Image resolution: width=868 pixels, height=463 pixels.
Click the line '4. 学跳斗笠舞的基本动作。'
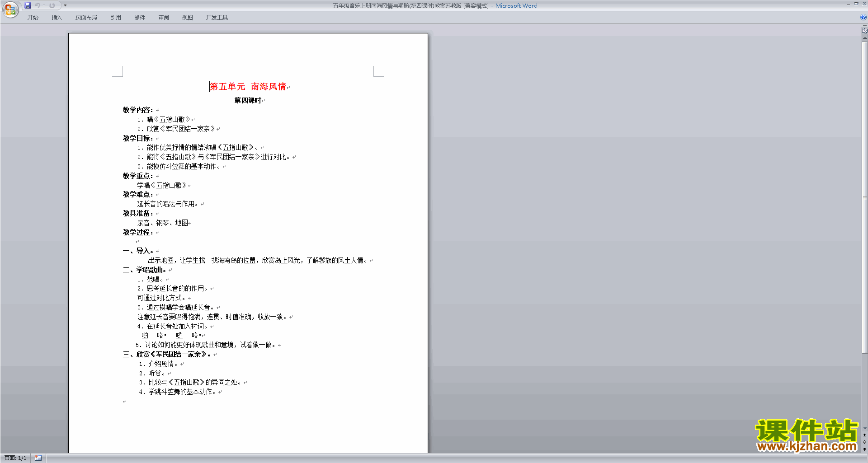[x=178, y=392]
